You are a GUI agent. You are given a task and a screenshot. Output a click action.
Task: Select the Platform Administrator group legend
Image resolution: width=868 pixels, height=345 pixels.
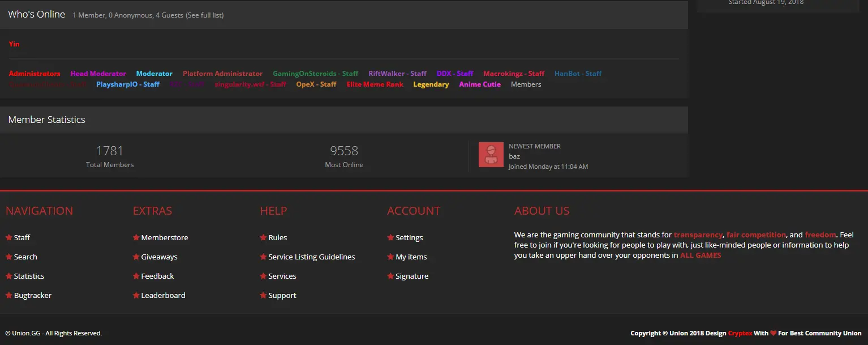pyautogui.click(x=222, y=74)
